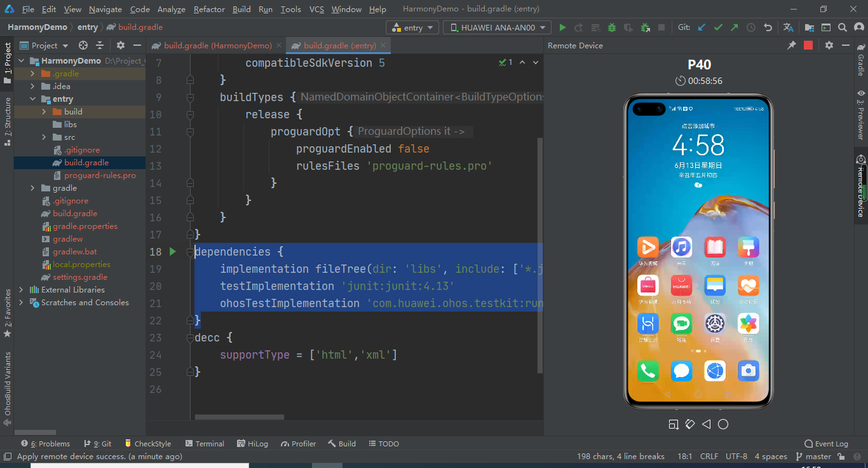
Task: Click the screenshot icon below the device
Action: (x=674, y=424)
